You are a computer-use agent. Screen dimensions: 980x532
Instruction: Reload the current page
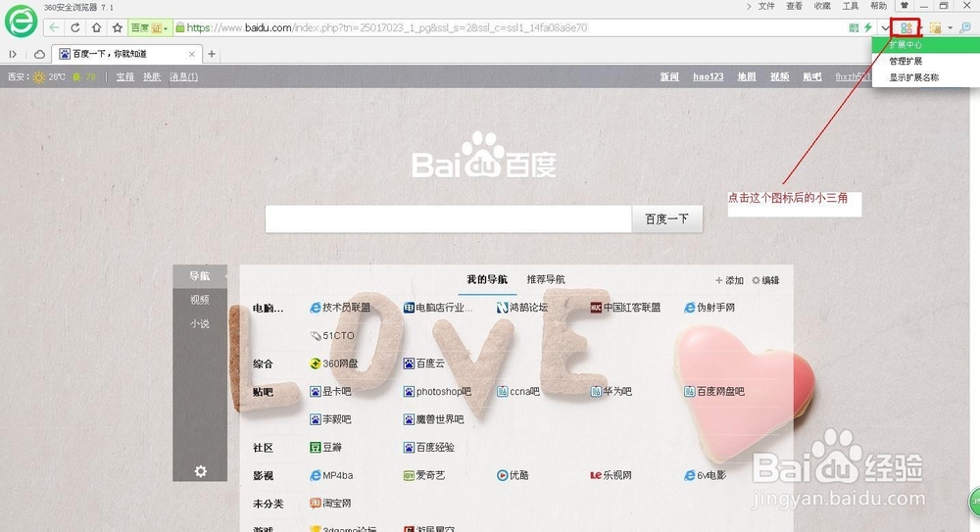coord(75,27)
